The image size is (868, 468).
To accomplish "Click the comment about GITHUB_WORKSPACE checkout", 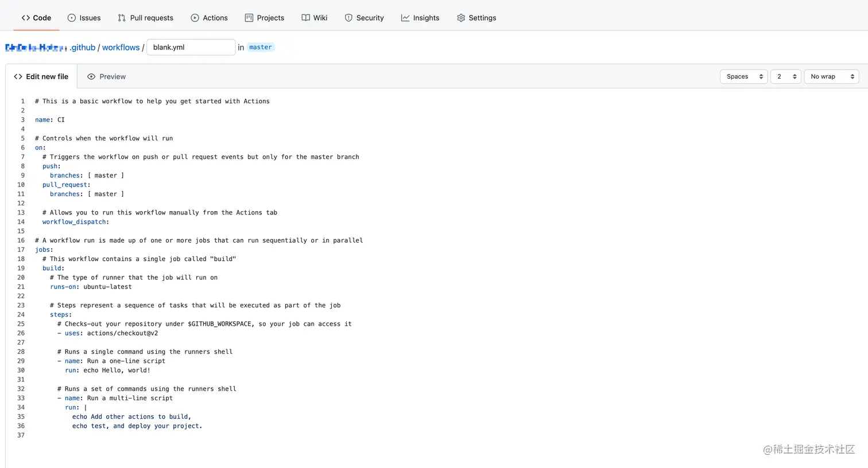I will 204,324.
